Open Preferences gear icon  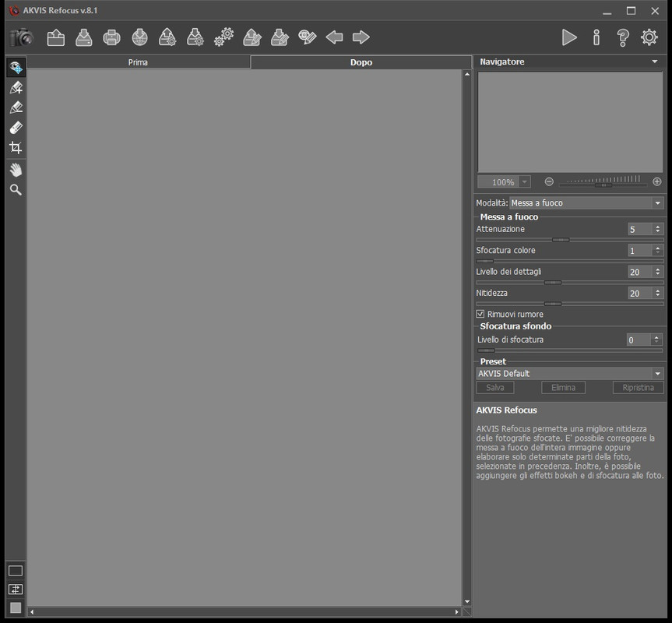(x=649, y=37)
